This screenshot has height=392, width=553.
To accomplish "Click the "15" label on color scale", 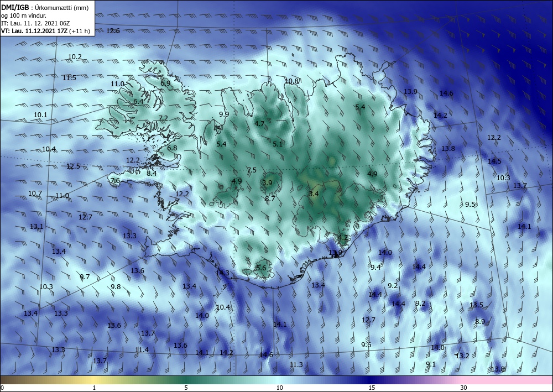I will [372, 388].
